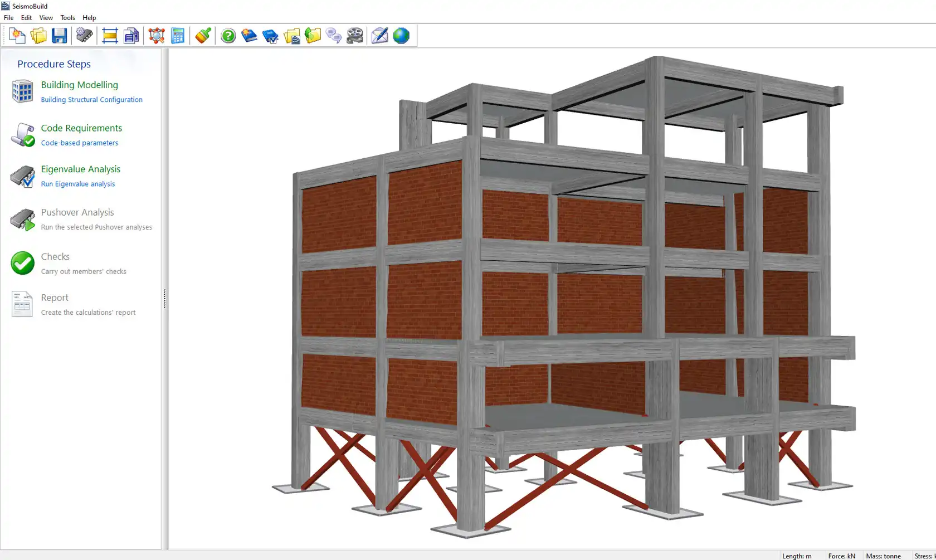The height and width of the screenshot is (560, 936).
Task: Start the Pushover Analysis step
Action: [77, 212]
